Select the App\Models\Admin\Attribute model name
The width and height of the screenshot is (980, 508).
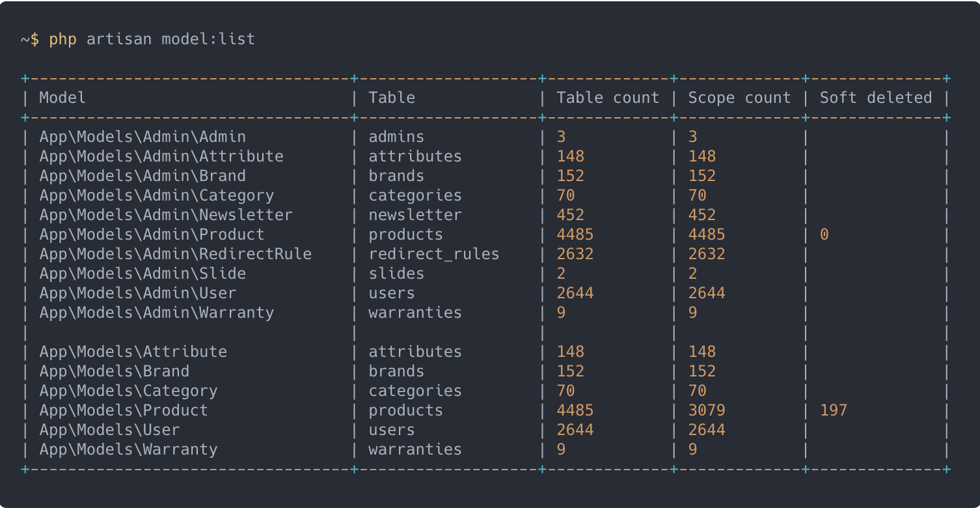tap(161, 156)
